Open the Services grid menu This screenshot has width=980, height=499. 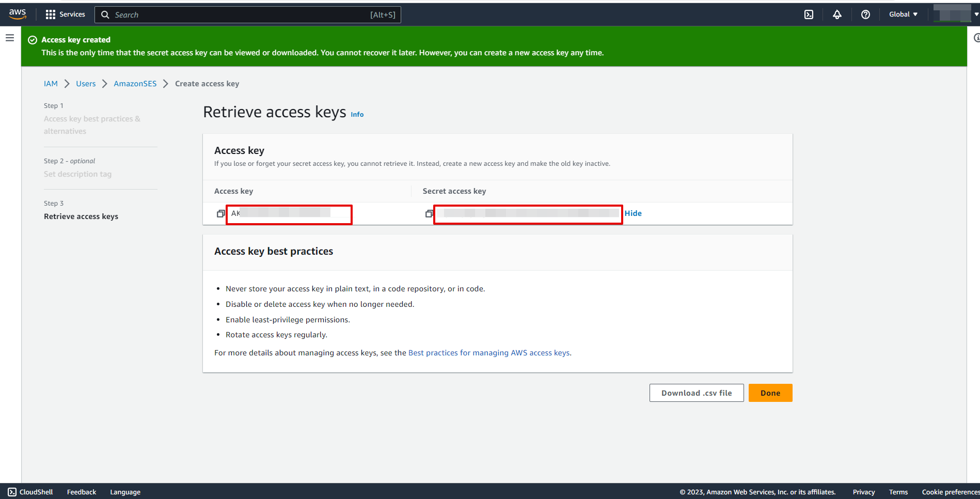[65, 14]
